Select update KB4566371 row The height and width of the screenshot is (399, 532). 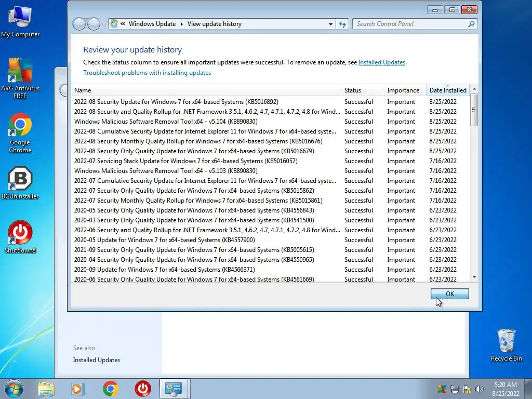[x=271, y=270]
